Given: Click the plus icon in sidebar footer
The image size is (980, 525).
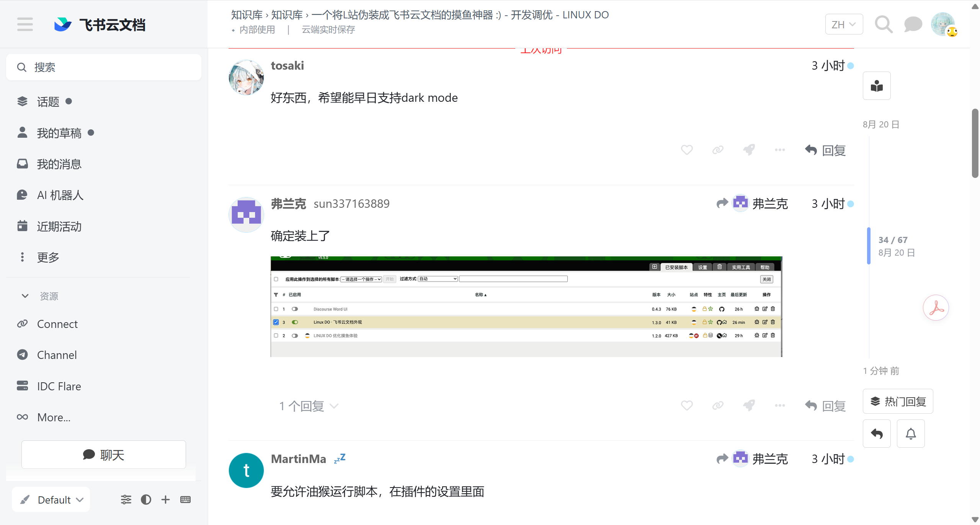Looking at the screenshot, I should 165,500.
